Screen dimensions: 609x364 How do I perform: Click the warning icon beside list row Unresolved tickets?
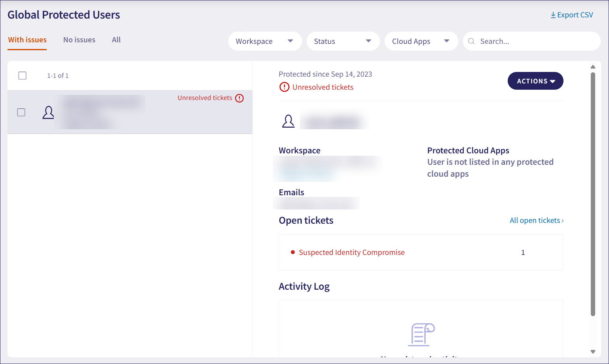click(x=239, y=98)
